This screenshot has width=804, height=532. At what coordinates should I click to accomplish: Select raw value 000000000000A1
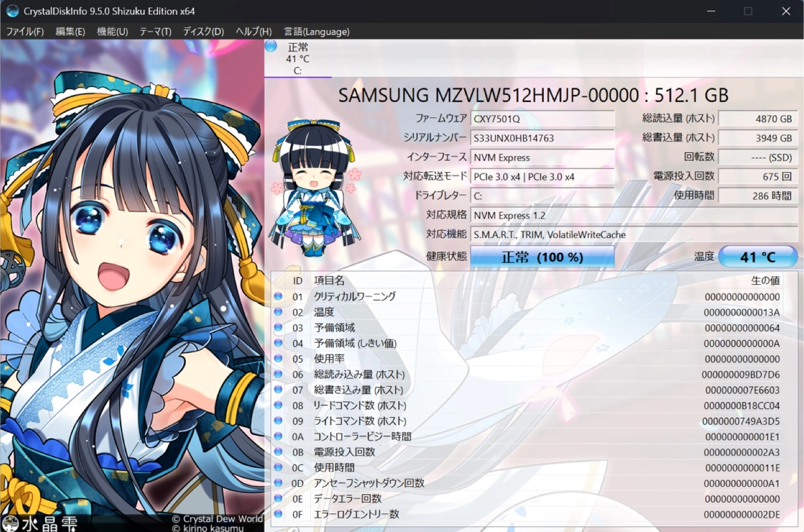pos(742,483)
